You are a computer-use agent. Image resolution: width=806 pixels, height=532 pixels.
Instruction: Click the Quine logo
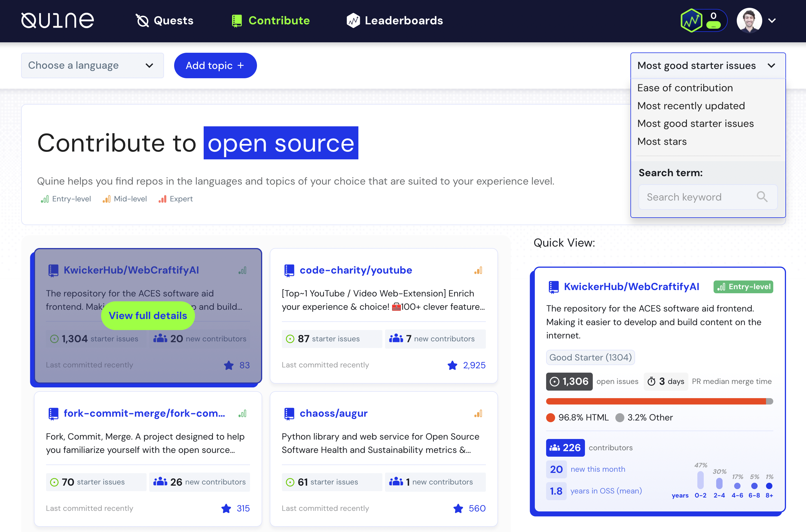click(x=58, y=21)
